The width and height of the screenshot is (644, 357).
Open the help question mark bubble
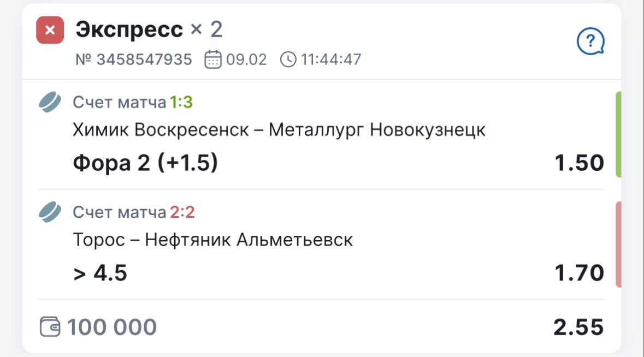[x=590, y=41]
